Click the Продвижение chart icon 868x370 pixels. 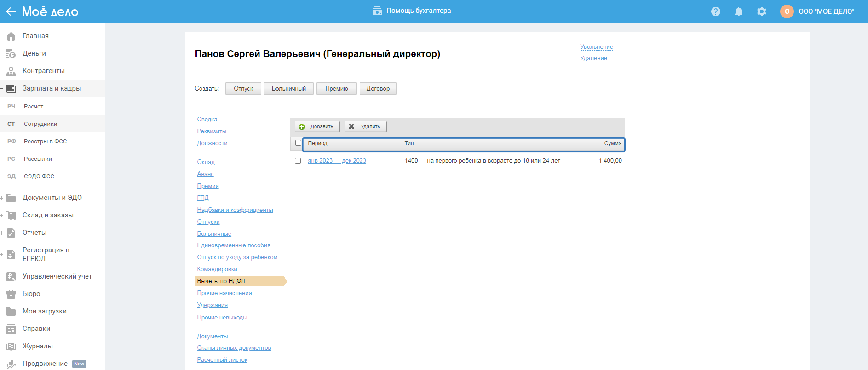[x=11, y=364]
